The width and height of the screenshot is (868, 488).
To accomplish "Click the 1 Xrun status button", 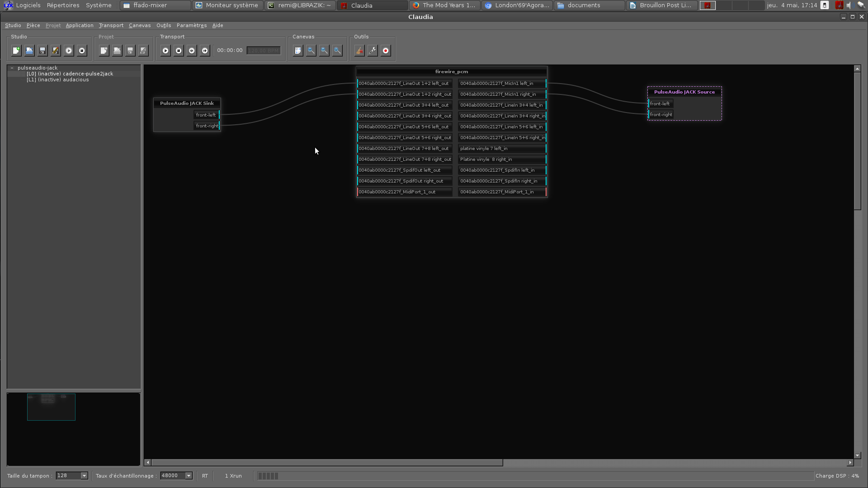I will click(x=233, y=476).
